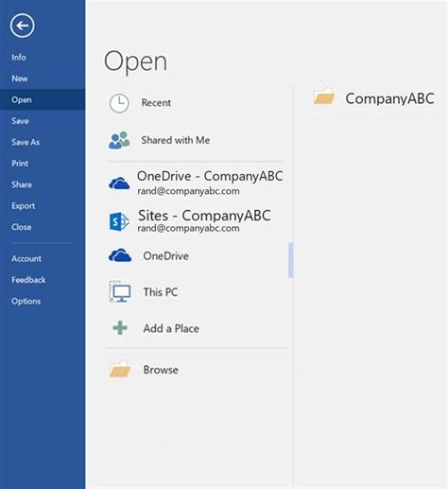Click the back arrow circle icon
The image size is (448, 489).
pyautogui.click(x=22, y=26)
